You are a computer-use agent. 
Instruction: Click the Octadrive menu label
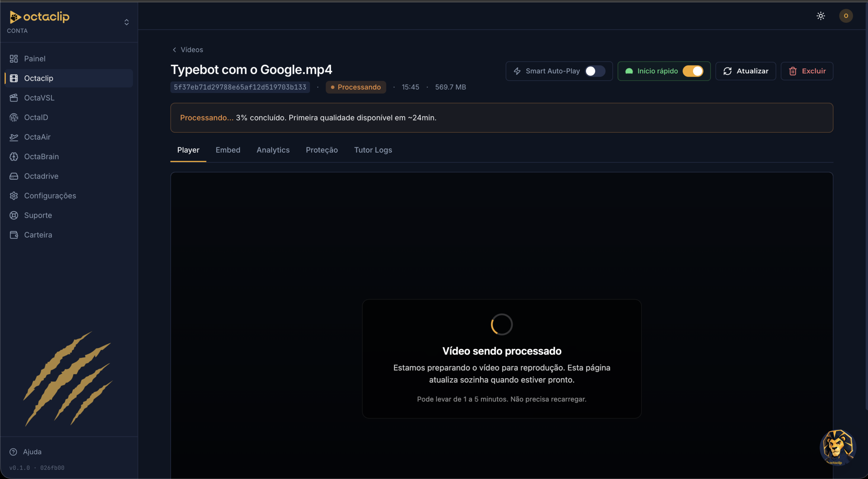click(x=41, y=176)
